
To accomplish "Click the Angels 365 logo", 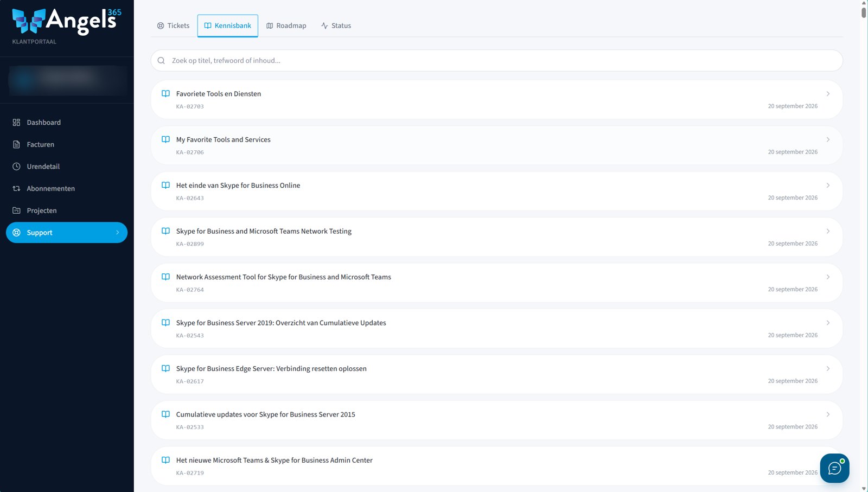I will coord(67,21).
